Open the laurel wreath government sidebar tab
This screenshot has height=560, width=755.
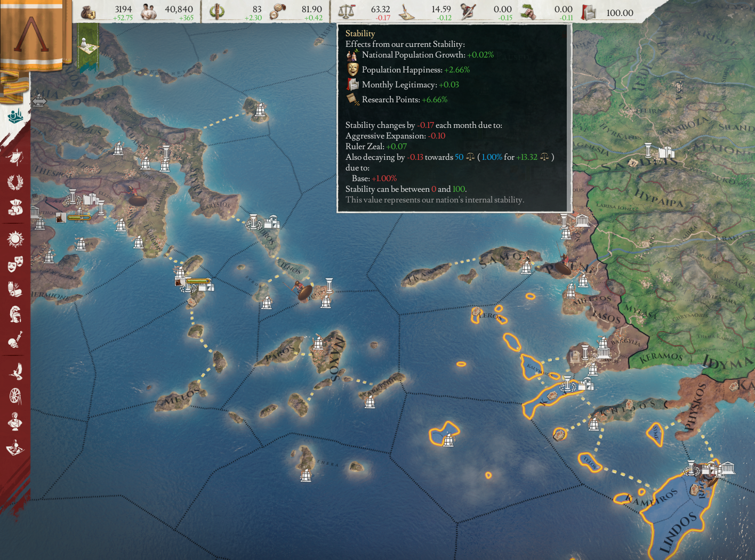pyautogui.click(x=15, y=183)
